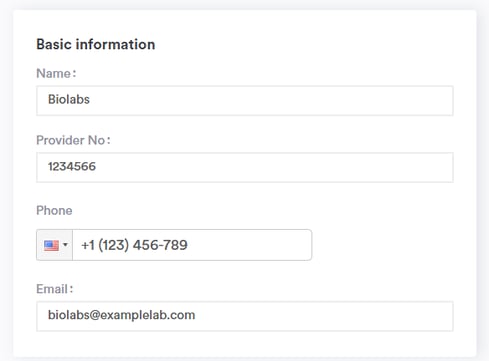Click the "(123) 456-789" phone digits
The image size is (489, 361).
pyautogui.click(x=143, y=245)
